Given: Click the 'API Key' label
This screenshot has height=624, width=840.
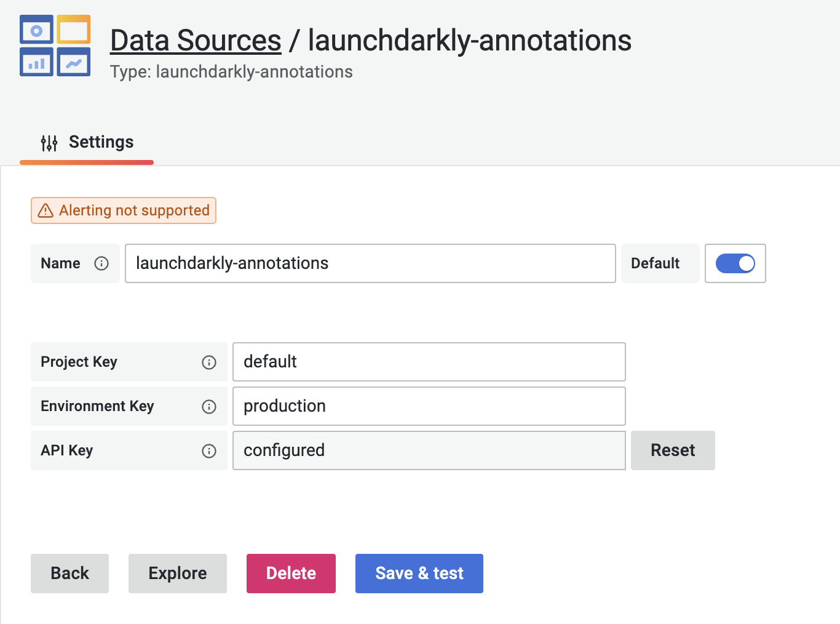Looking at the screenshot, I should (x=66, y=450).
